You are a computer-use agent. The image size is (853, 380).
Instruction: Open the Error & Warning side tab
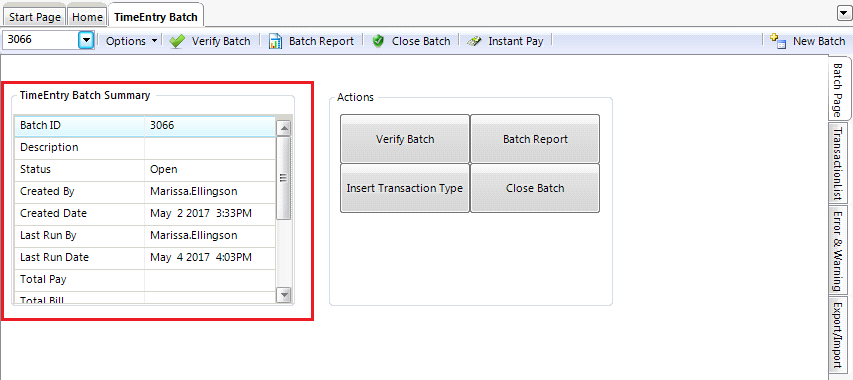838,250
